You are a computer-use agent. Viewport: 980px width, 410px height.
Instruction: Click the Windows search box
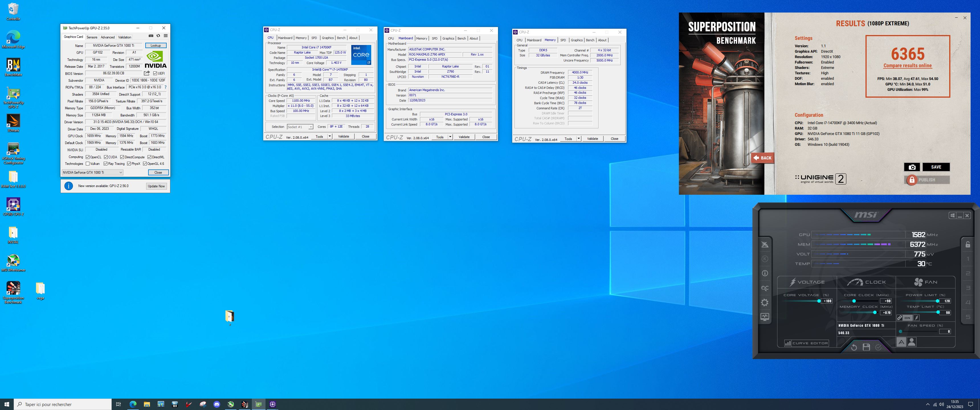click(x=63, y=404)
